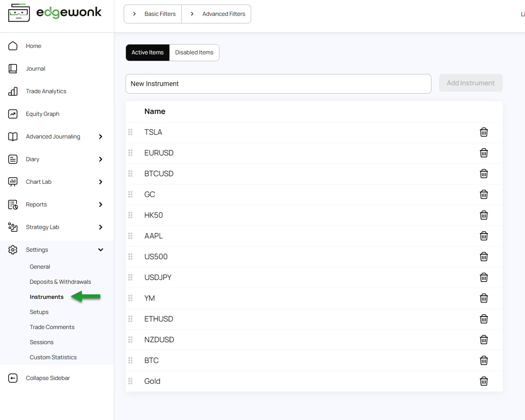This screenshot has width=525, height=420.
Task: Click trash icon for BTCUSD row
Action: (484, 174)
